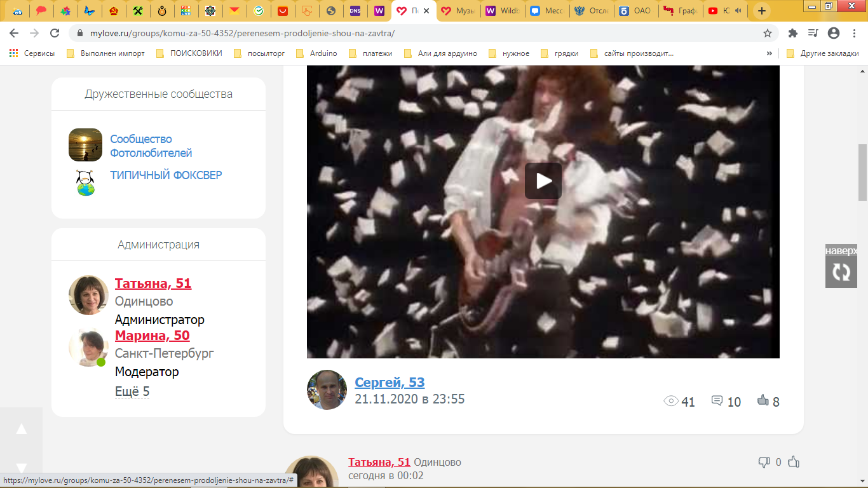Viewport: 868px width, 488px height.
Task: Go back to previous page
Action: [x=14, y=33]
